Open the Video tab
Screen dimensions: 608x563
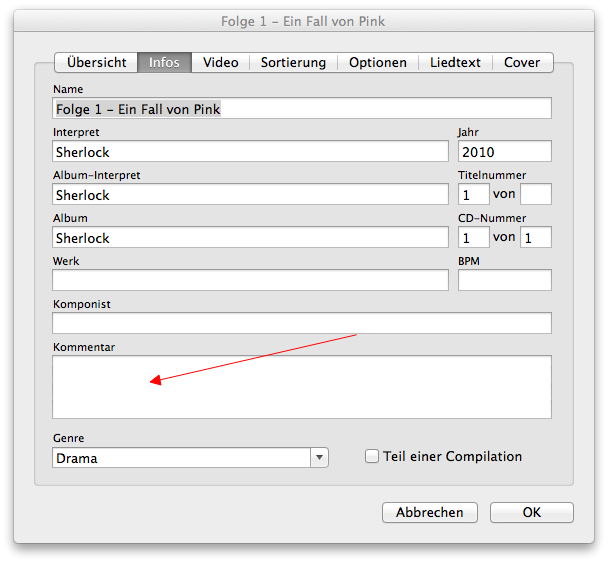pos(220,62)
